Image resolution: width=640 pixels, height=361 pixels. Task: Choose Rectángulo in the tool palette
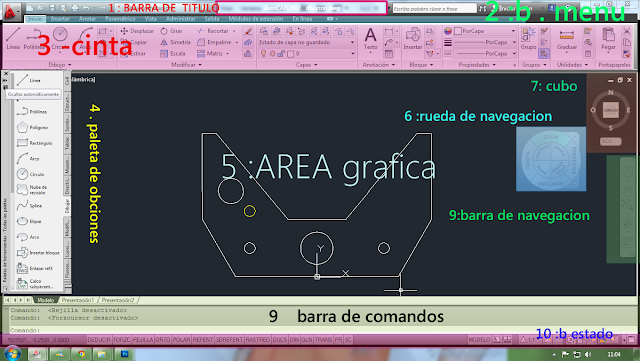[x=35, y=143]
